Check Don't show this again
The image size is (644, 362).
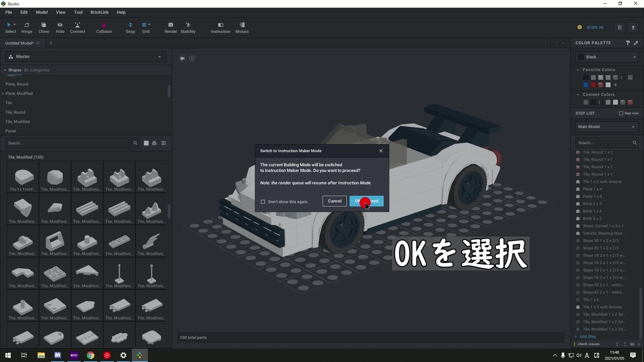click(x=263, y=202)
